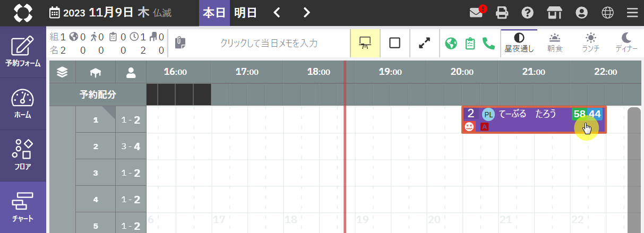
Task: Select table 3 row label
Action: (96, 173)
